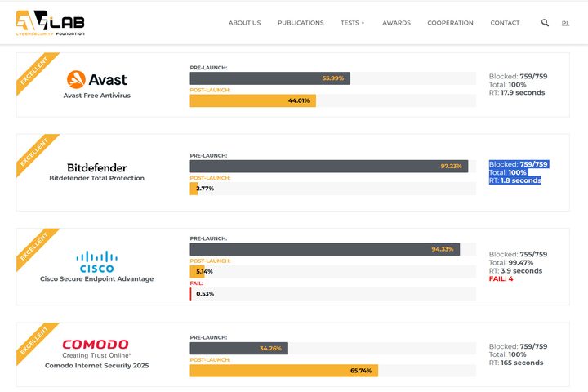
Task: Click the AVLab Cybersecurity Foundation logo
Action: 51,23
